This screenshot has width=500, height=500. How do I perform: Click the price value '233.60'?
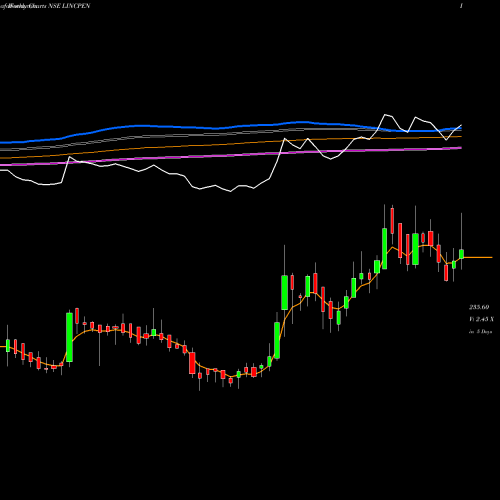click(x=479, y=307)
